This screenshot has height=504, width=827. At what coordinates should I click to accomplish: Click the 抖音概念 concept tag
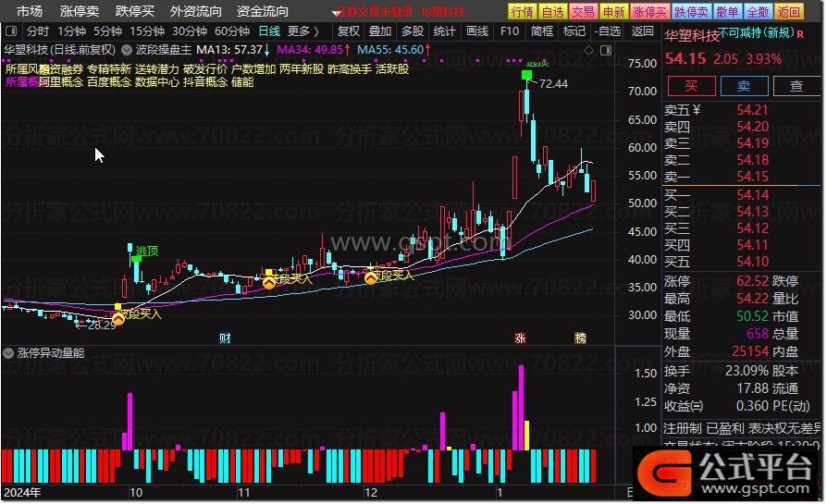pos(205,82)
